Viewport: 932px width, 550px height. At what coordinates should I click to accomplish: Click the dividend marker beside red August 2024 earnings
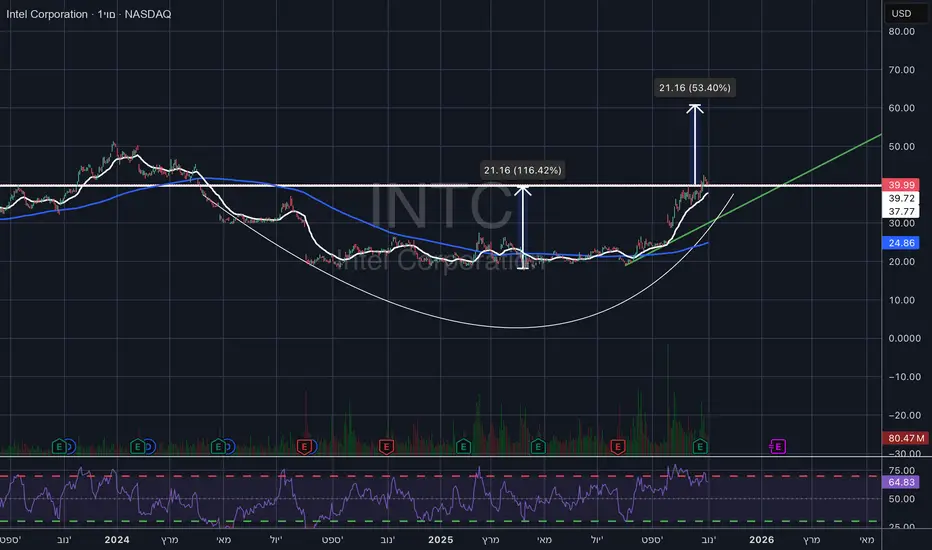[313, 446]
